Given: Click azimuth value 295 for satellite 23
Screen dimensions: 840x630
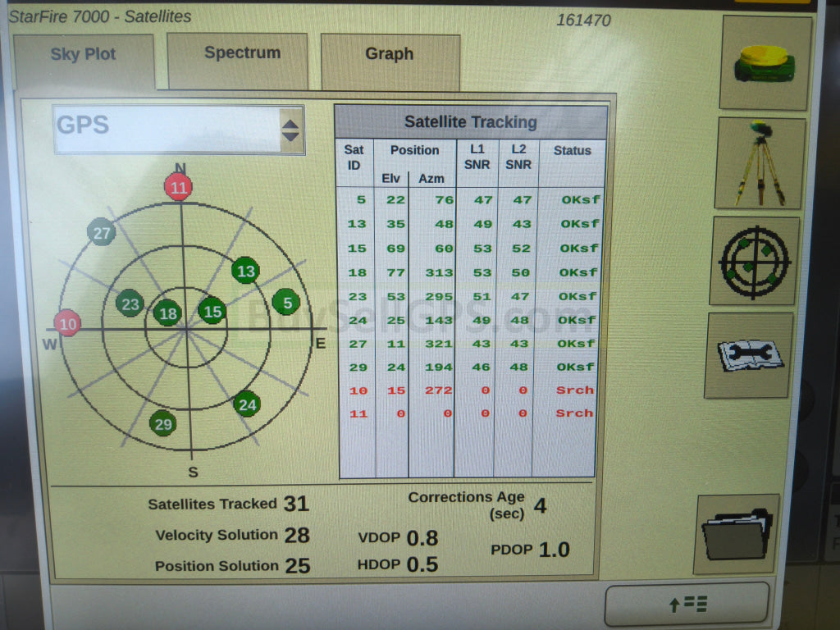Looking at the screenshot, I should [x=439, y=297].
